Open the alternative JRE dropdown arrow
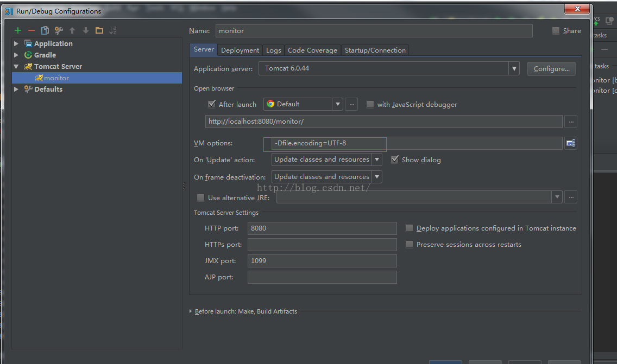The height and width of the screenshot is (364, 617). coord(557,197)
